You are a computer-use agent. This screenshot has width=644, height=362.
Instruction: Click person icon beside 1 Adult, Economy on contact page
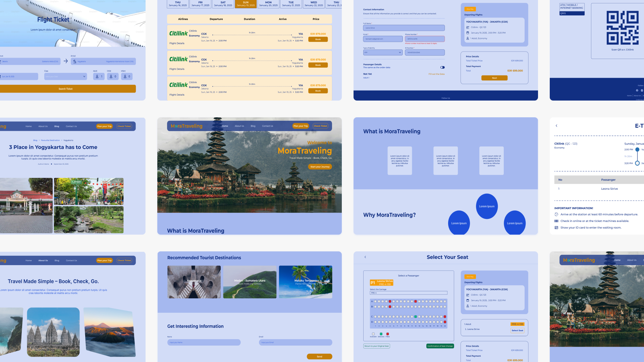468,38
